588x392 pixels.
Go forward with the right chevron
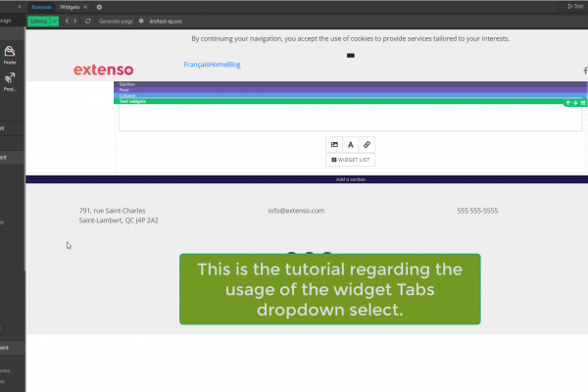[75, 21]
